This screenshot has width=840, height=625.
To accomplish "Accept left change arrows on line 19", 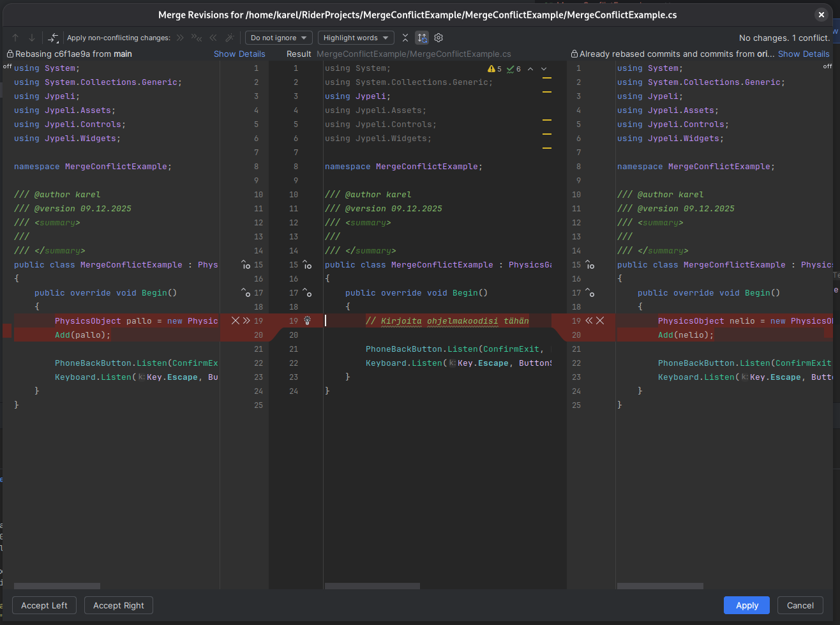I will click(246, 320).
